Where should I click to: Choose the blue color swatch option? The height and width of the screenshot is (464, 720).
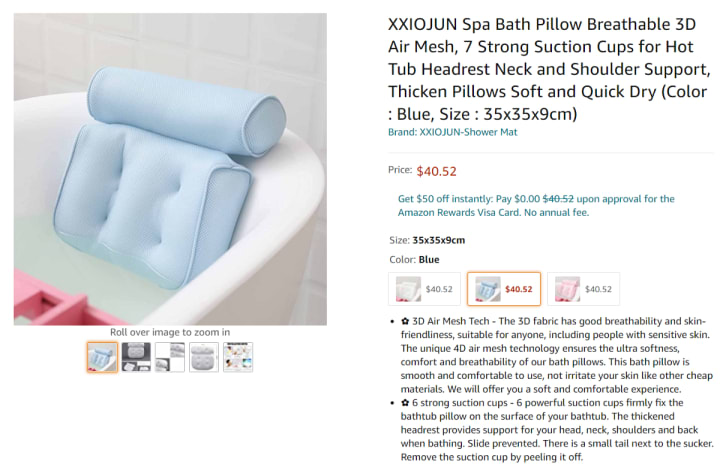coord(504,289)
